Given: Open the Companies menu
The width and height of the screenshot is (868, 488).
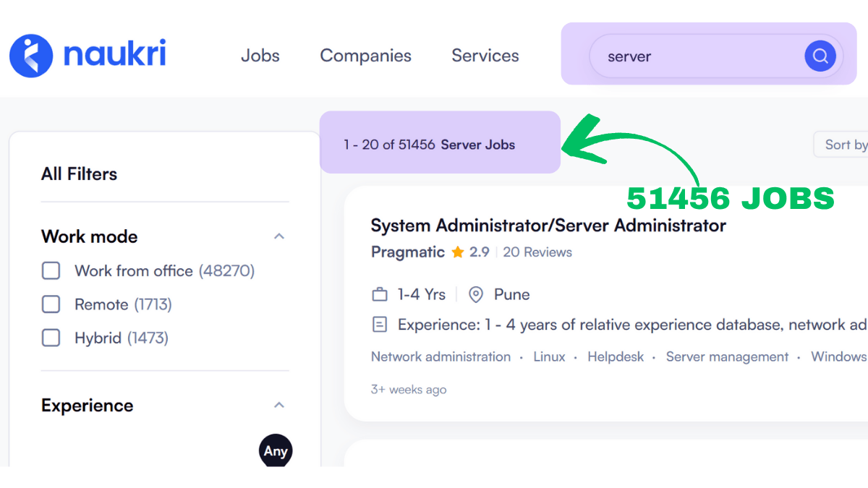Looking at the screenshot, I should click(x=365, y=56).
